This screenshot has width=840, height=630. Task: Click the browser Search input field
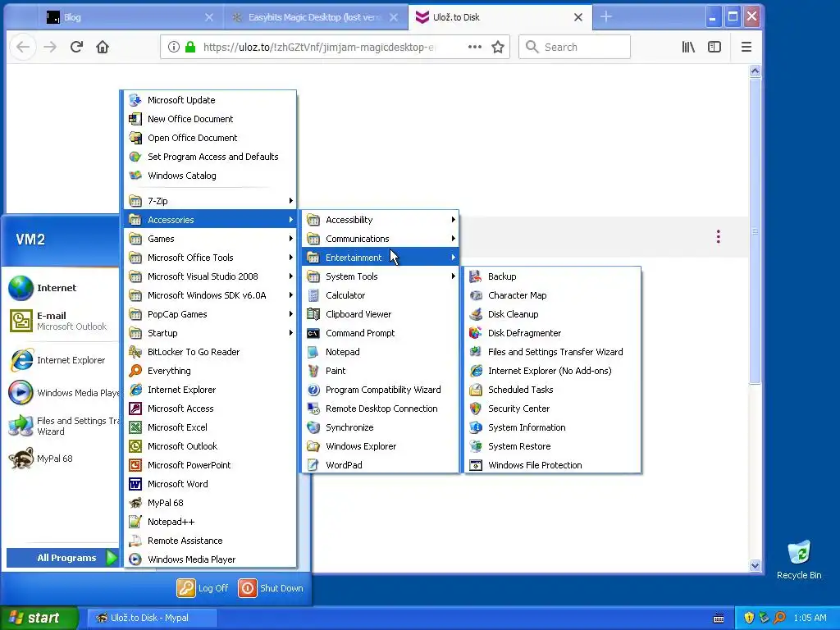coord(574,47)
